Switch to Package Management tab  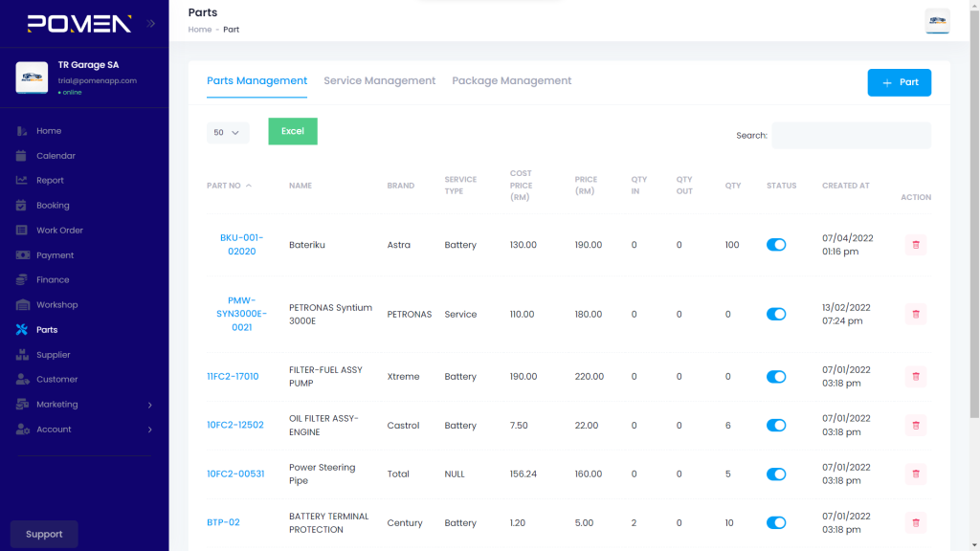point(511,80)
